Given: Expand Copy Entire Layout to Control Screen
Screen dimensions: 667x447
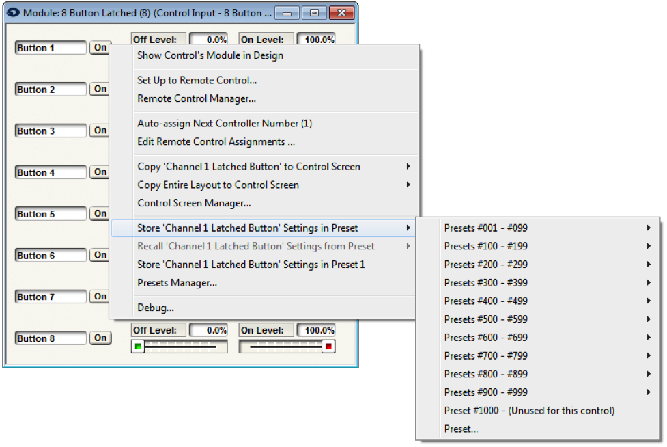Looking at the screenshot, I should point(264,185).
